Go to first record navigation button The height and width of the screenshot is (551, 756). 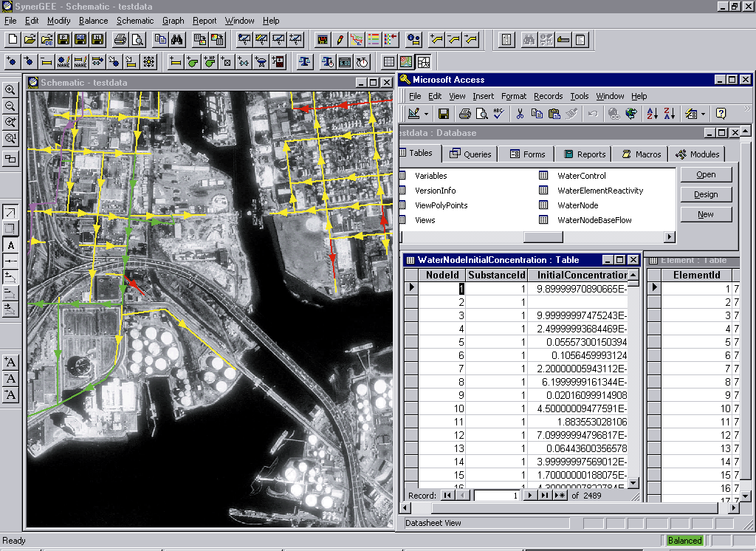447,496
